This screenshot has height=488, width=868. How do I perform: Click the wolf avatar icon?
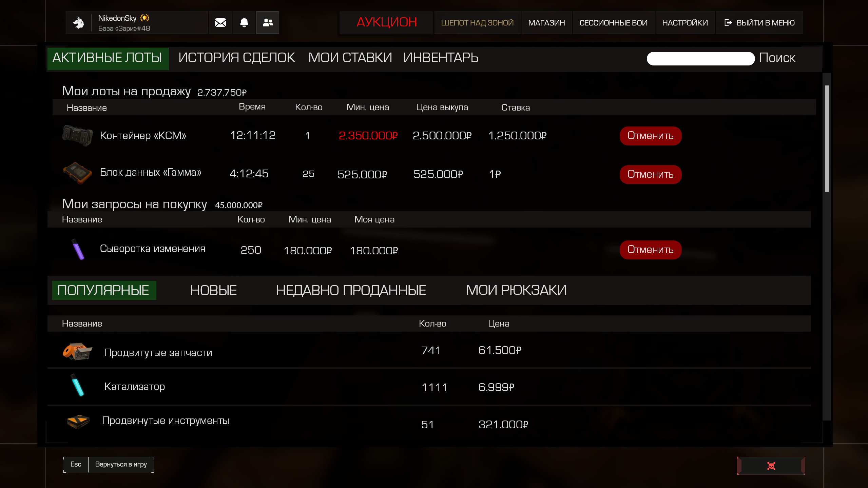[x=79, y=23]
